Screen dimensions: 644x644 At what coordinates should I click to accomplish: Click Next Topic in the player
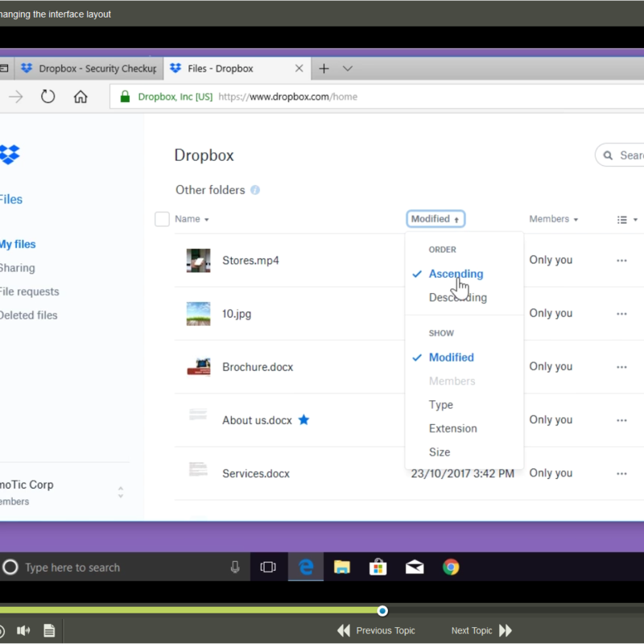pos(481,630)
